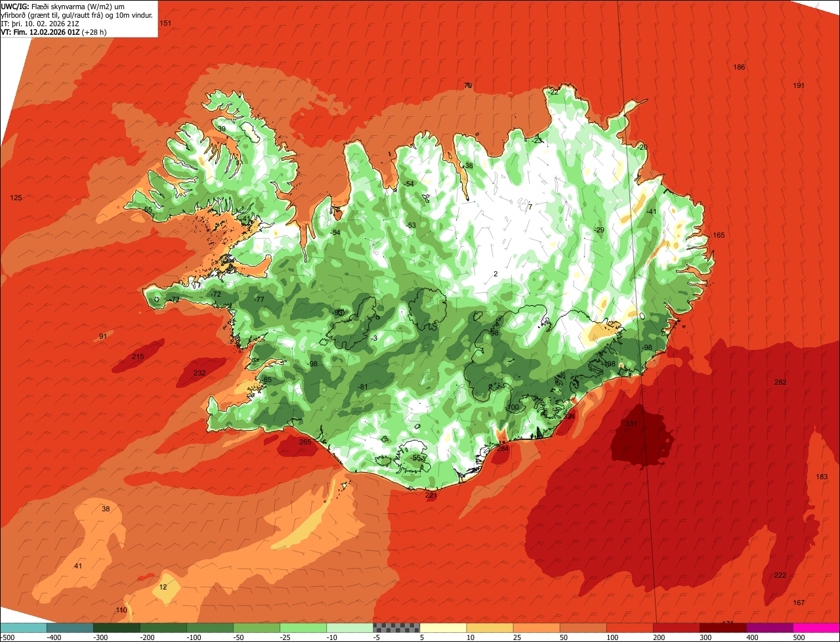840x642 pixels.
Task: Click the value -20 on the northeast coast
Action: (642, 147)
